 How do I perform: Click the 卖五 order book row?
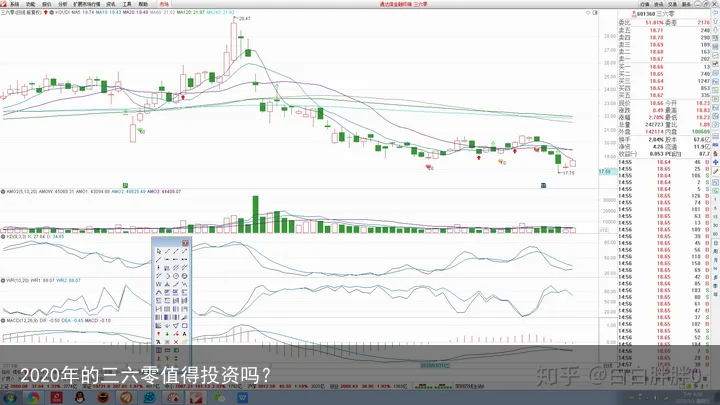click(x=664, y=30)
